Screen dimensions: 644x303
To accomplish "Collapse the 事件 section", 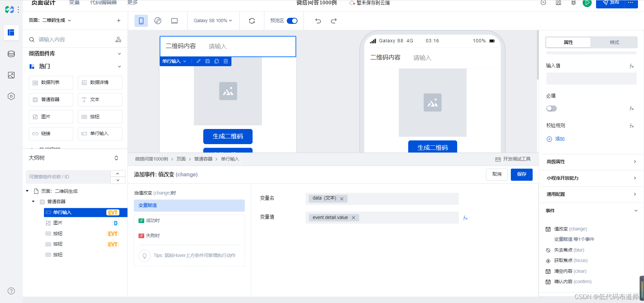I will [x=635, y=211].
